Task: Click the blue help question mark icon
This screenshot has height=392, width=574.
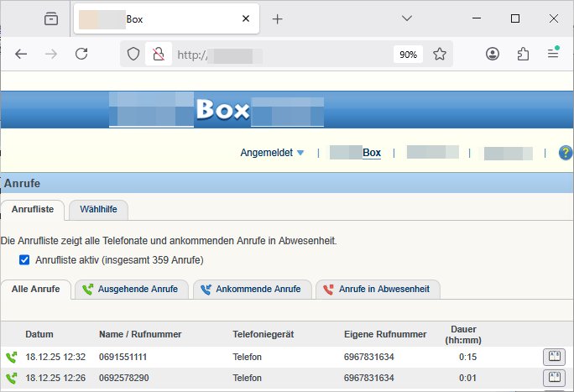Action: click(x=565, y=153)
